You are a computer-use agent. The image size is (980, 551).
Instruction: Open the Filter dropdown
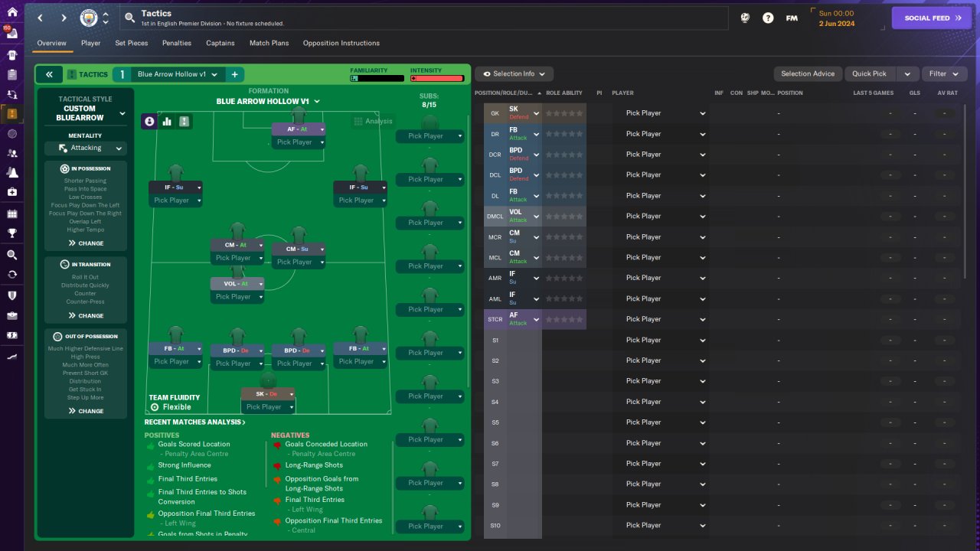[944, 74]
